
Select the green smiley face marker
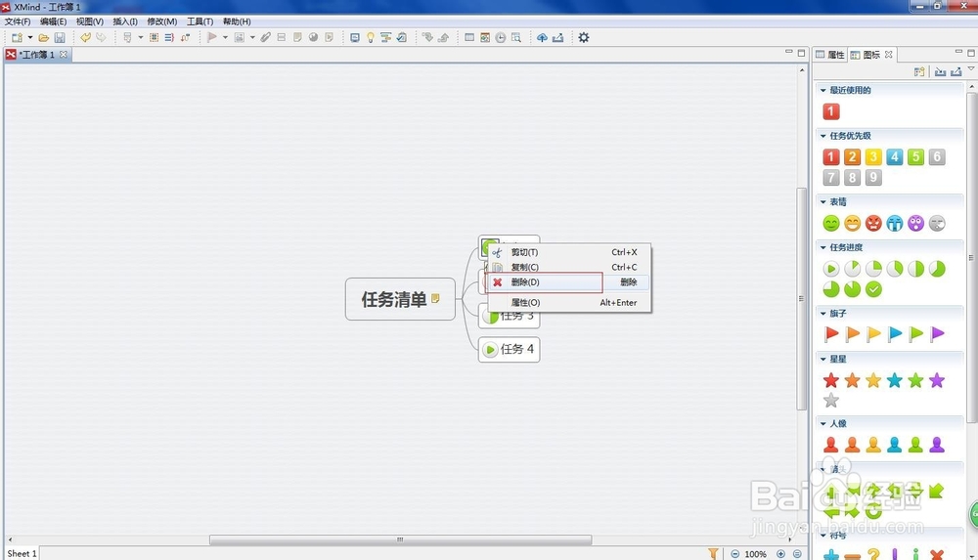click(830, 223)
